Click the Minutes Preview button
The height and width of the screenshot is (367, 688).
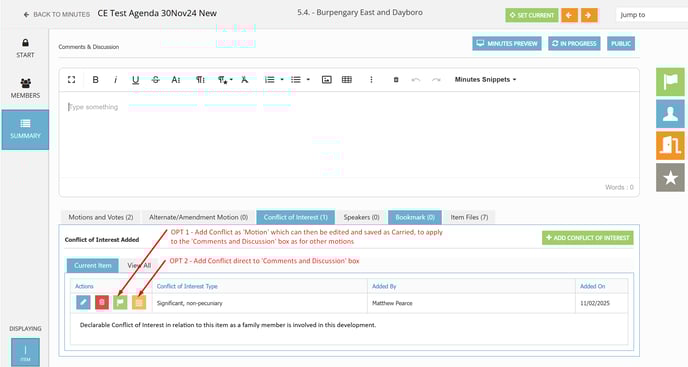pos(507,43)
